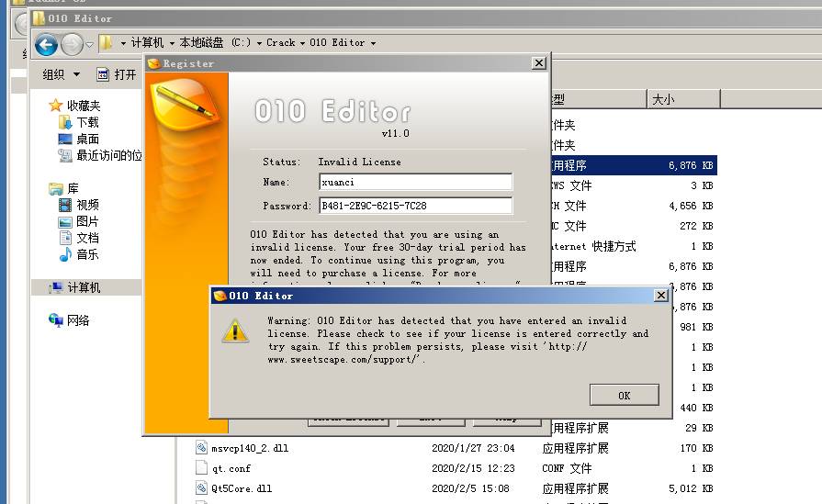Click the 图片 picture icon

pos(65,221)
